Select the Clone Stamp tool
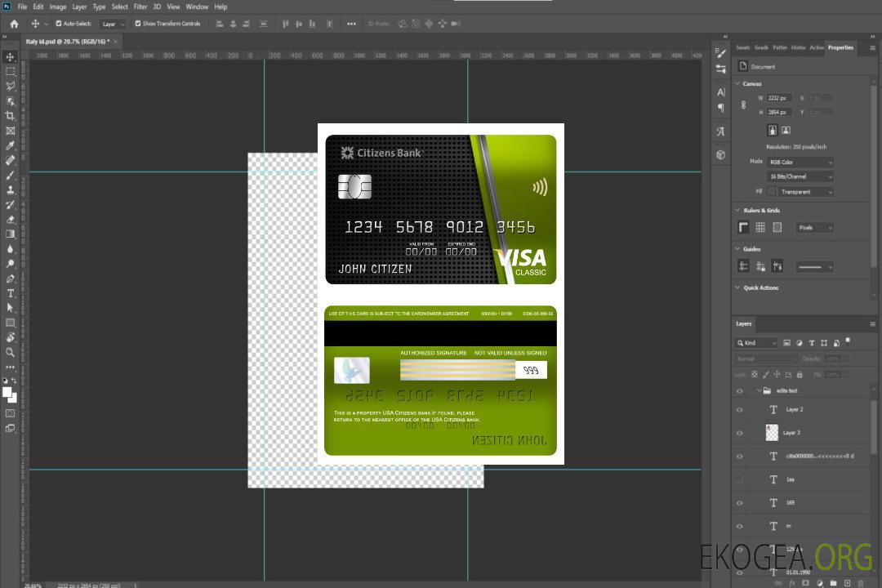The image size is (882, 588). click(x=10, y=189)
